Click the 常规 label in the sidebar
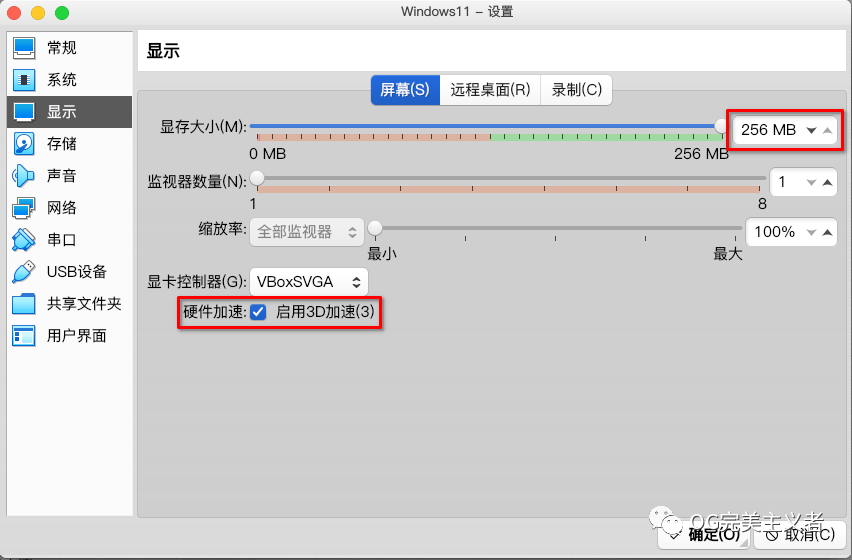This screenshot has width=852, height=560. click(x=61, y=48)
